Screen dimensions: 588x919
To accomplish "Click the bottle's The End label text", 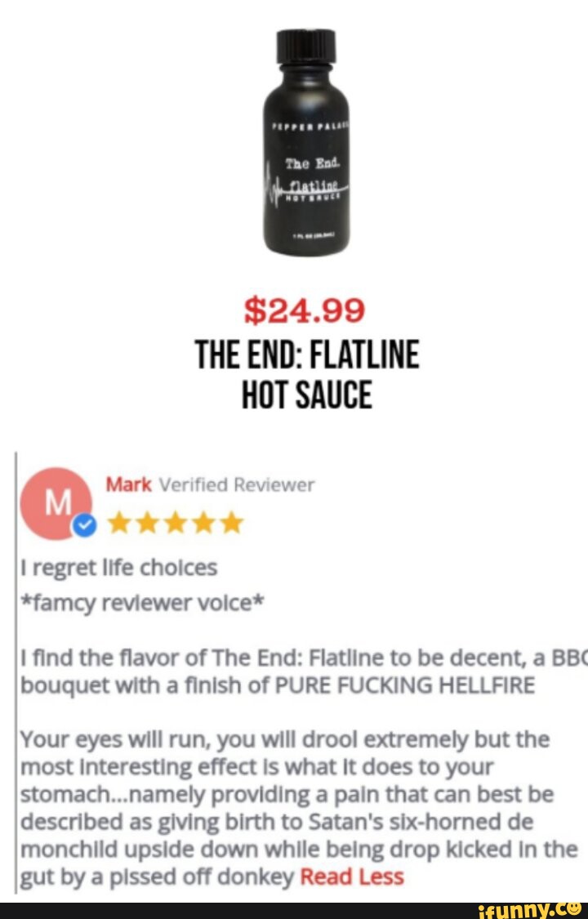I will (x=309, y=163).
